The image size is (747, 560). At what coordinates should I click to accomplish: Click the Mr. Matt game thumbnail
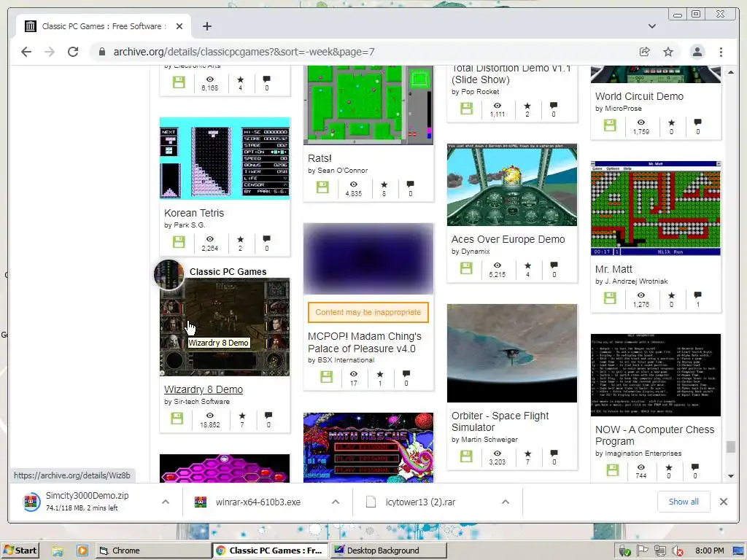click(656, 208)
